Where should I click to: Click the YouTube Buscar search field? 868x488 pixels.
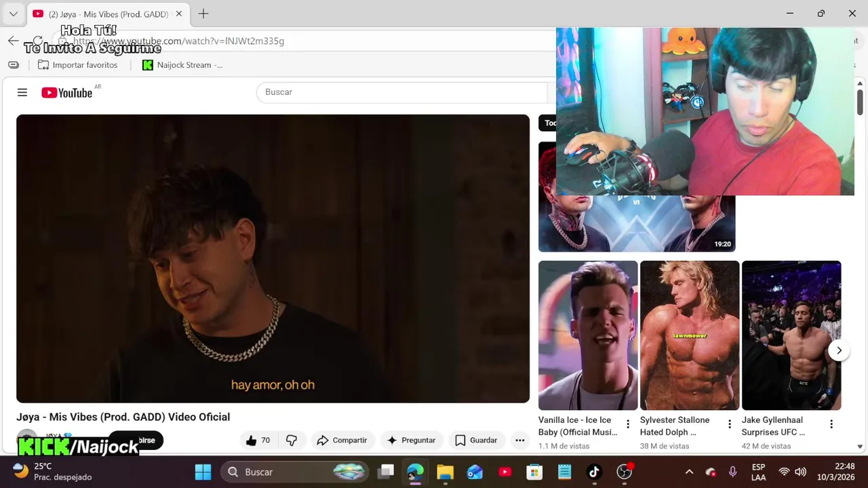[x=401, y=92]
